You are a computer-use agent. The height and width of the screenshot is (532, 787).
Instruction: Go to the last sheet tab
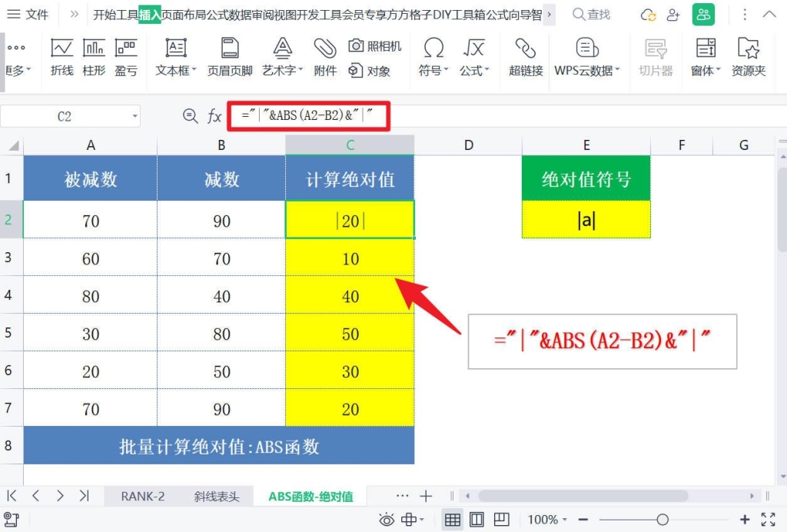point(85,496)
